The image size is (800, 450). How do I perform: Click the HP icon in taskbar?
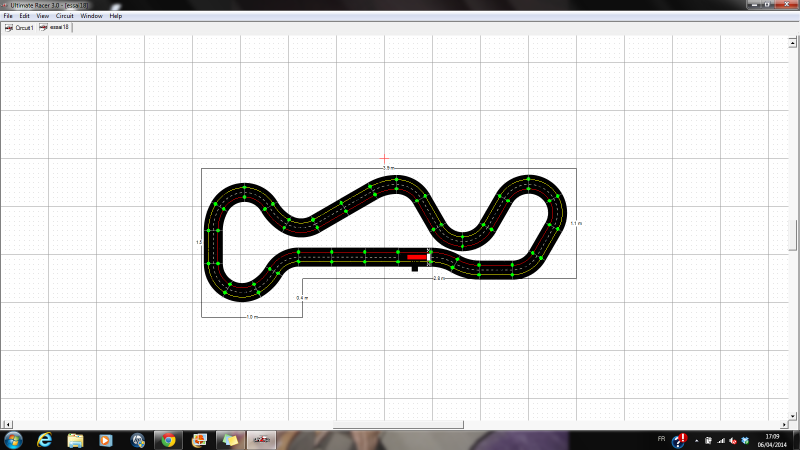(137, 440)
